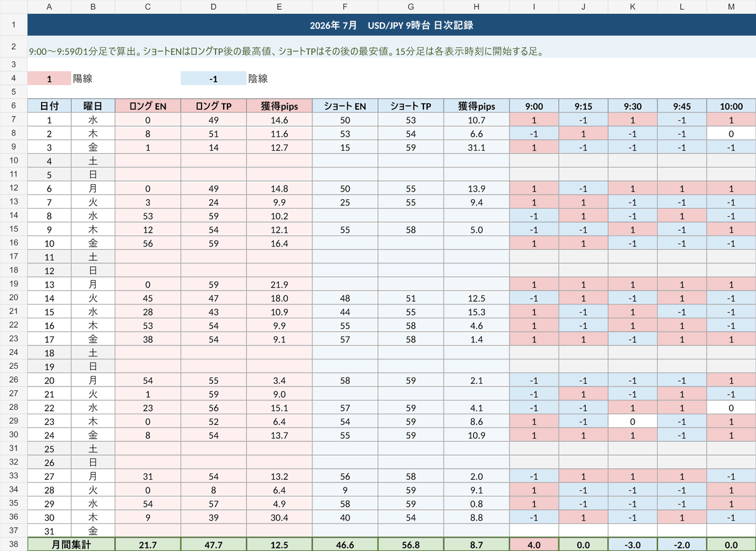Click the monthly total 21.7 cell
756x551 pixels.
[x=148, y=544]
